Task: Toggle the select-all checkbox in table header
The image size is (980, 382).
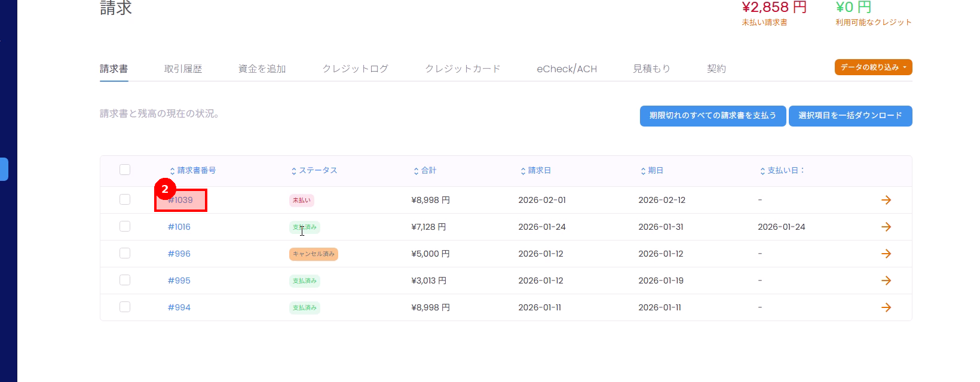Action: 125,170
